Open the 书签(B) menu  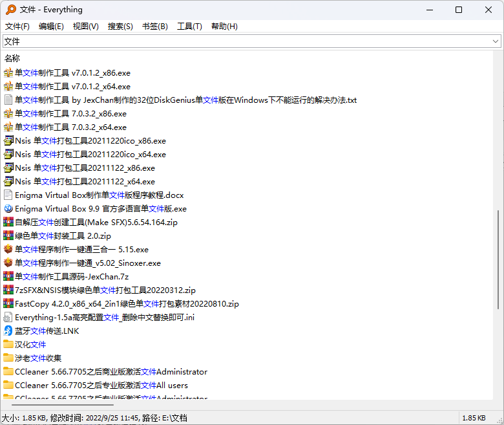coord(155,27)
